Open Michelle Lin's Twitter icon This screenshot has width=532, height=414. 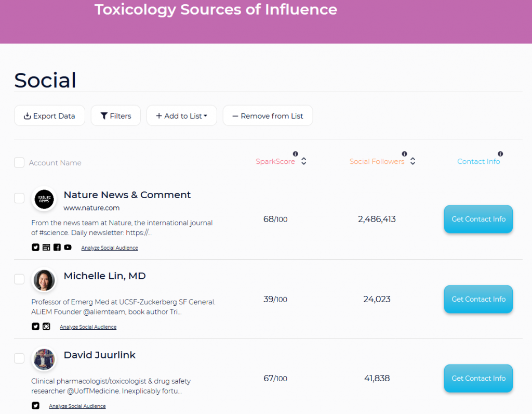click(35, 327)
